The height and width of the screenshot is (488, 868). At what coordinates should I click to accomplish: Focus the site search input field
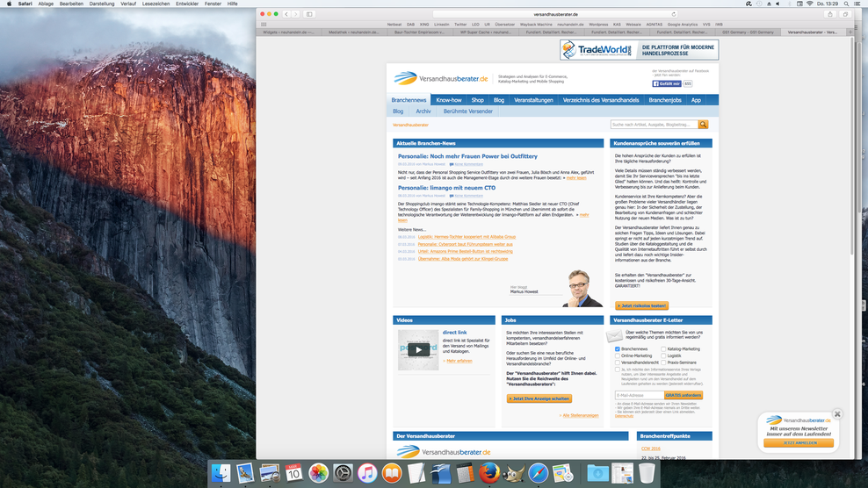click(x=654, y=125)
